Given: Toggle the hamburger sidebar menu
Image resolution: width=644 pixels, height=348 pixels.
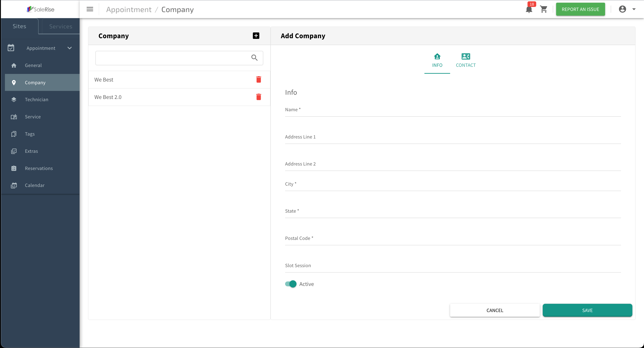Looking at the screenshot, I should click(90, 9).
